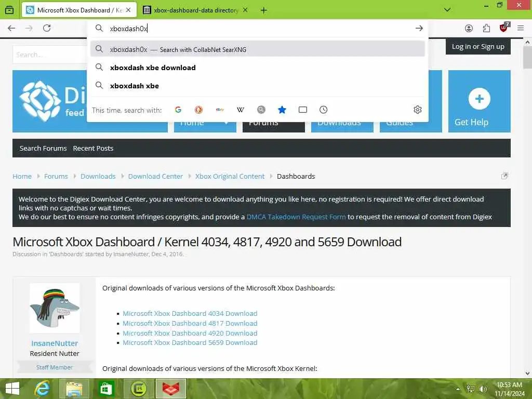The width and height of the screenshot is (532, 399).
Task: Open search settings gear icon
Action: coord(418,110)
